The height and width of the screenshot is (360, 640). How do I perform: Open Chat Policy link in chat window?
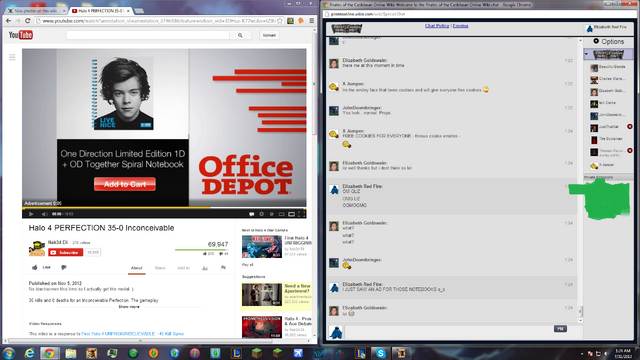437,26
